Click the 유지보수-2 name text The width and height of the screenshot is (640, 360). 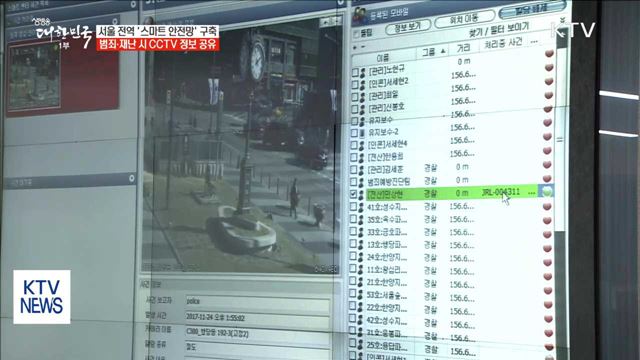383,132
